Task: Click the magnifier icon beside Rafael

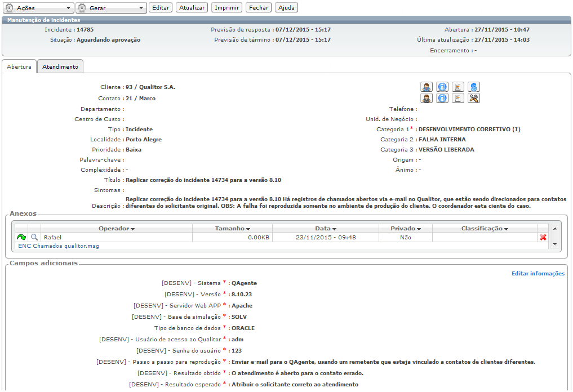Action: click(34, 238)
